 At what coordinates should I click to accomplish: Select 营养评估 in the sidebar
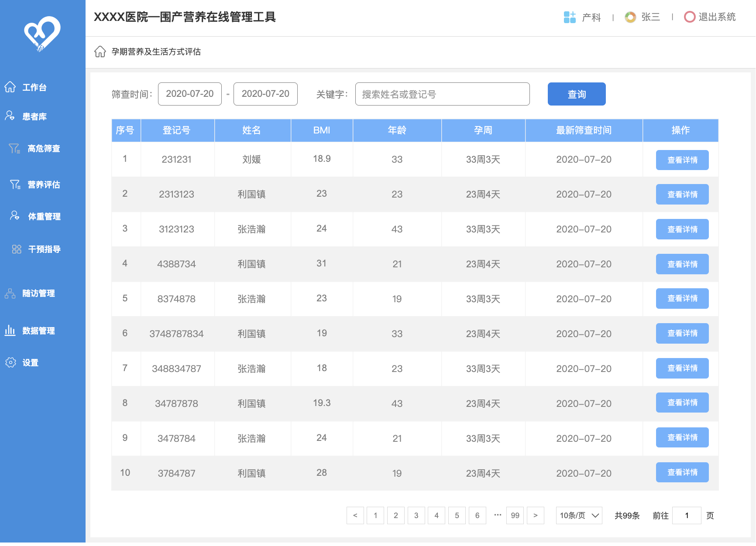pos(44,185)
